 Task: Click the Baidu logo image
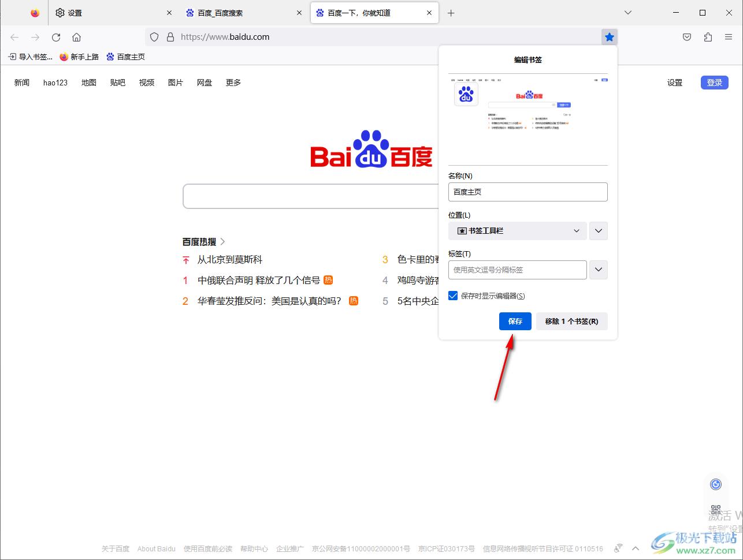tap(371, 150)
